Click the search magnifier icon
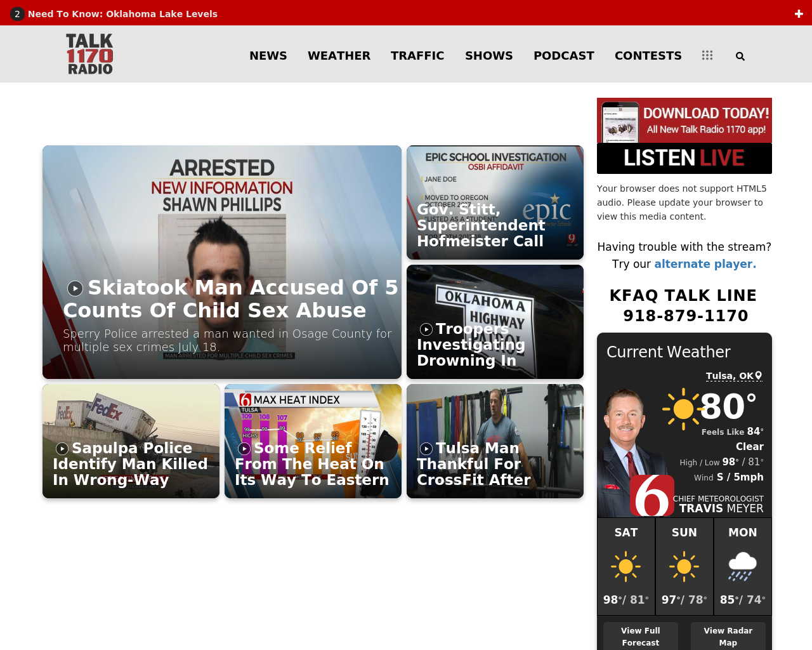The width and height of the screenshot is (812, 650). click(x=740, y=56)
